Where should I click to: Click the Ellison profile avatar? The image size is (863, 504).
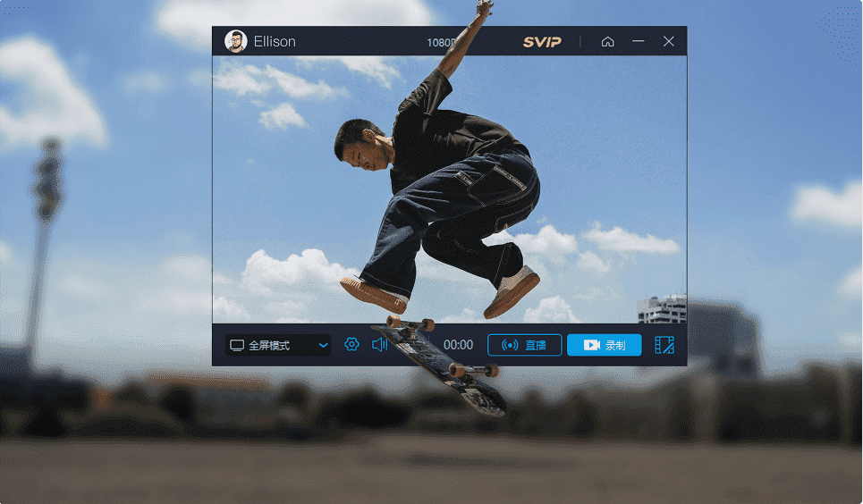(235, 41)
